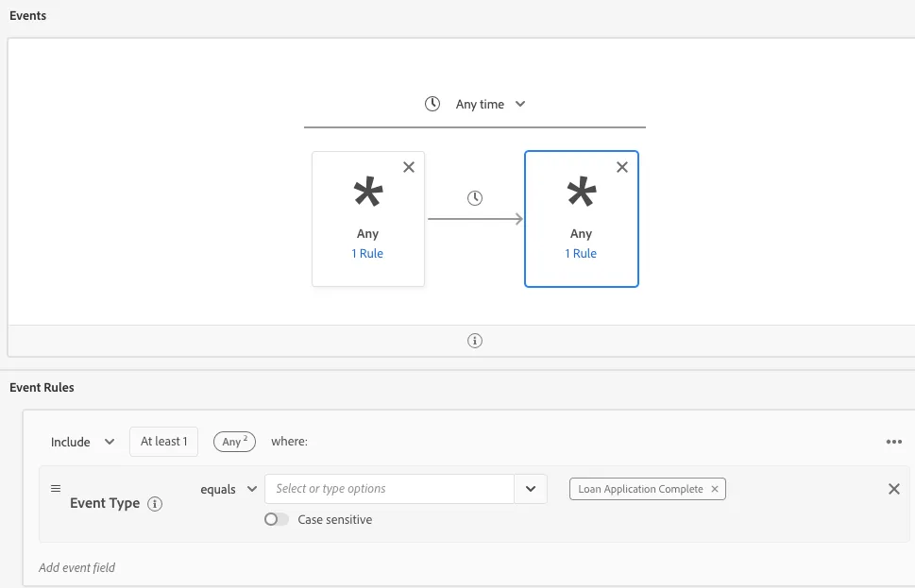Screen dimensions: 915x588
Task: Remove the Loan Application Complete tag
Action: pos(715,489)
